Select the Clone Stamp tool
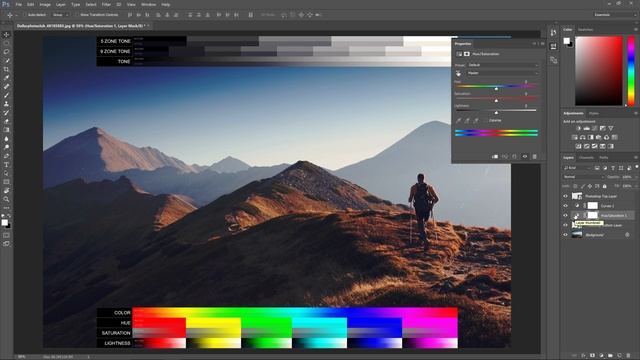The image size is (640, 360). pyautogui.click(x=6, y=104)
